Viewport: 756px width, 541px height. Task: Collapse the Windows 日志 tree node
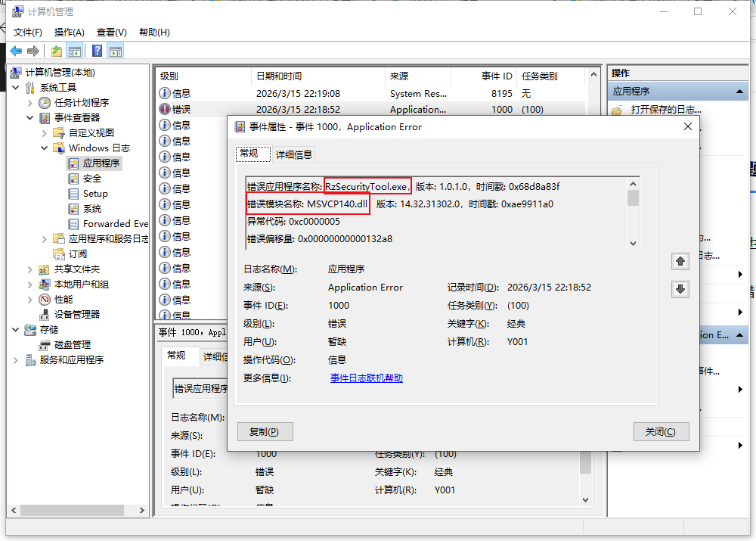point(45,148)
